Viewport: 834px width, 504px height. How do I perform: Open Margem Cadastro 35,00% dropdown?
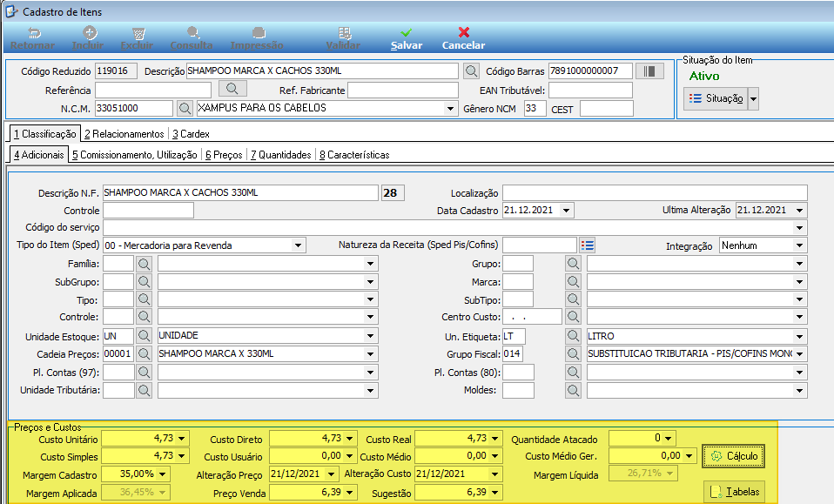pyautogui.click(x=162, y=474)
